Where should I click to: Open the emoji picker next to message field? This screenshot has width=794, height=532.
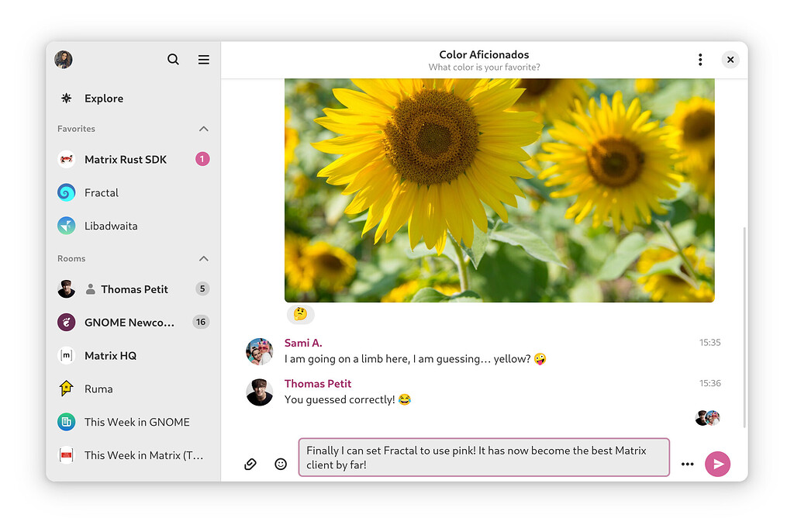(280, 464)
